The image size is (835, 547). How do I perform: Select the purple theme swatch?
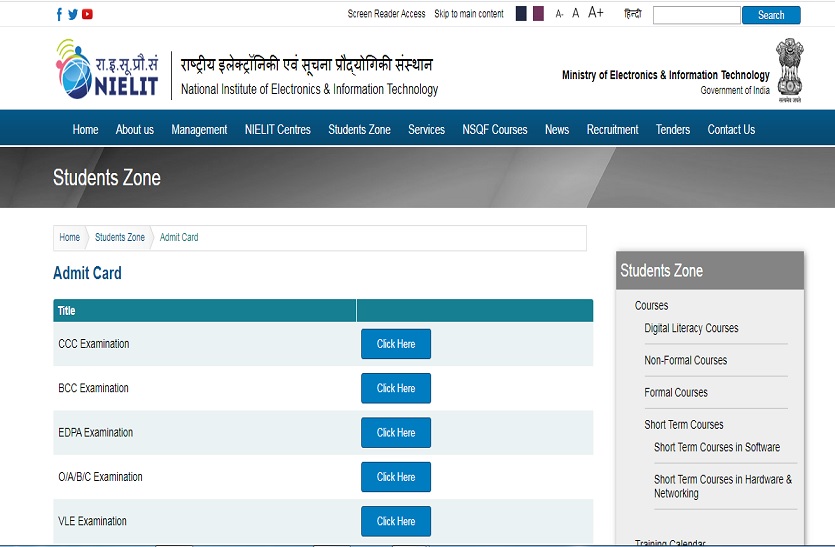(x=538, y=14)
